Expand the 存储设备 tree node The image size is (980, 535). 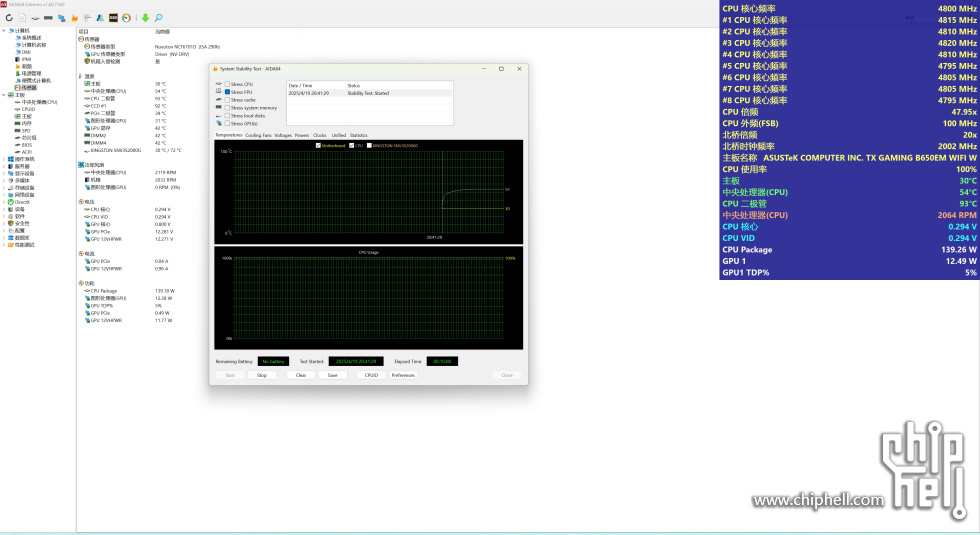(4, 188)
